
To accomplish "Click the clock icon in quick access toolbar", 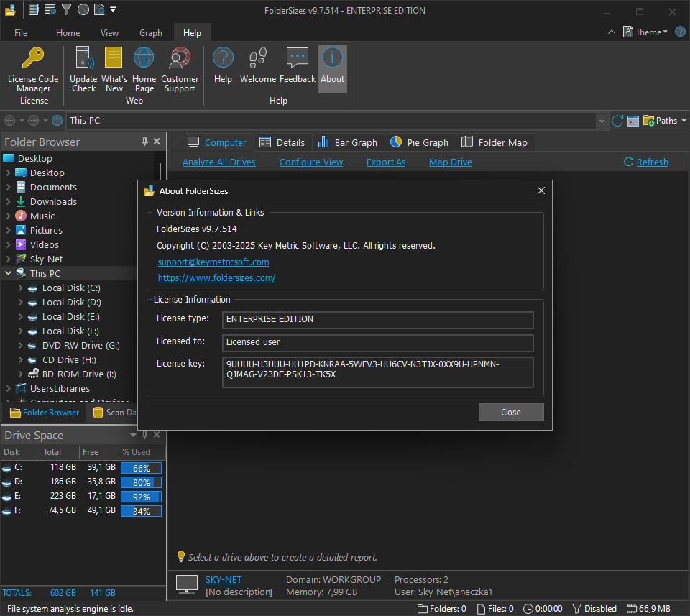I will pyautogui.click(x=83, y=9).
